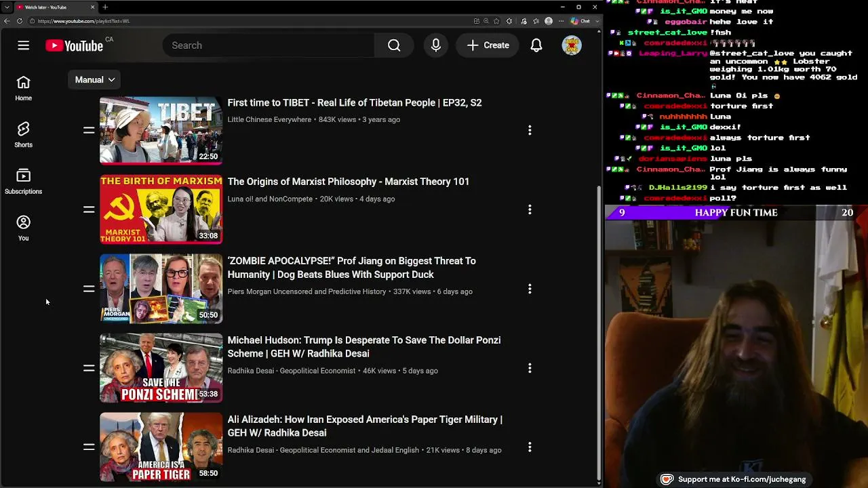Visit the Radhika Desai channel on the Hudson video
868x488 pixels.
click(292, 371)
